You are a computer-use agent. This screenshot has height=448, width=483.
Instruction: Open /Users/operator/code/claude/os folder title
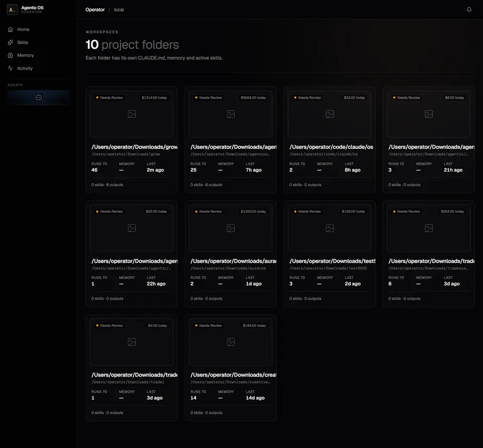tap(331, 147)
